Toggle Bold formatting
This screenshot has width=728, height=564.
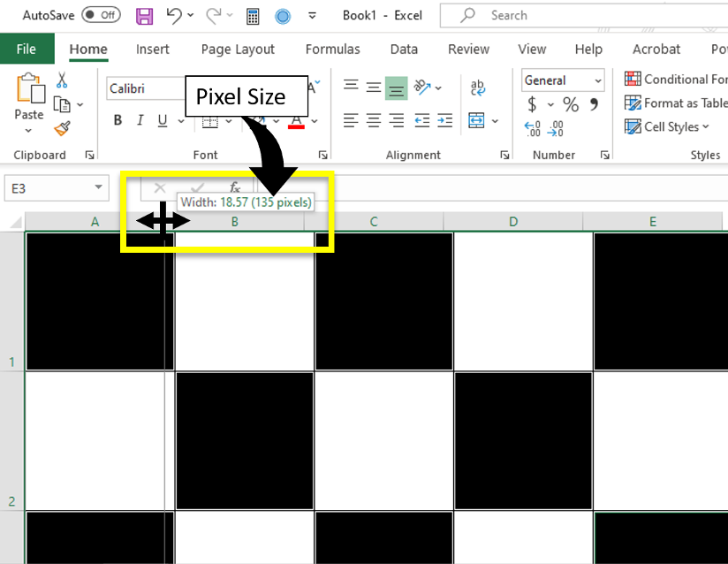click(118, 120)
